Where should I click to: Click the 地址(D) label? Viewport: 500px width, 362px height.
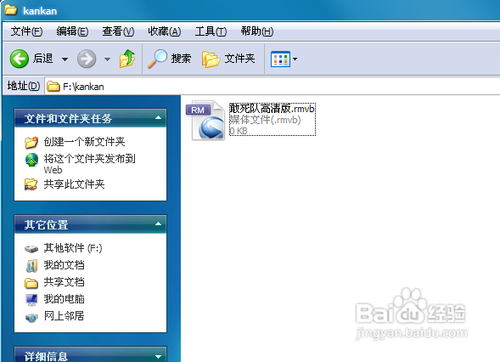coord(23,86)
